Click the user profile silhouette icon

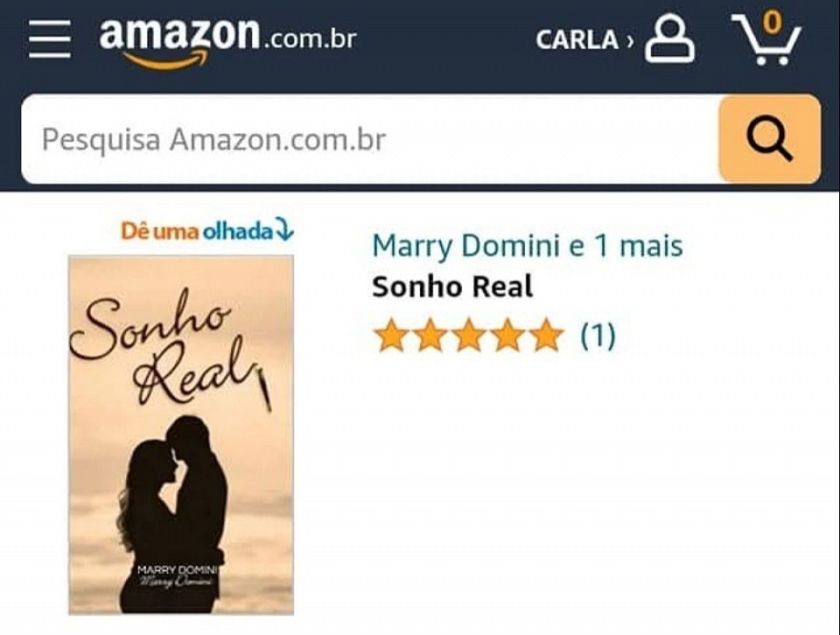point(669,38)
